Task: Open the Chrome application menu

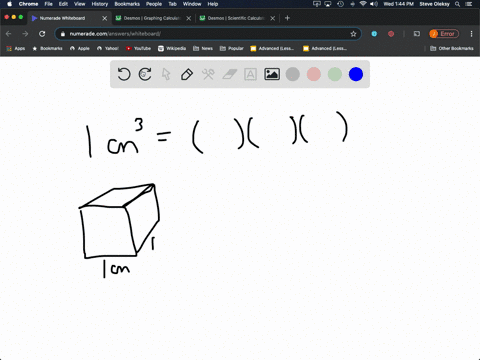Action: point(28,4)
